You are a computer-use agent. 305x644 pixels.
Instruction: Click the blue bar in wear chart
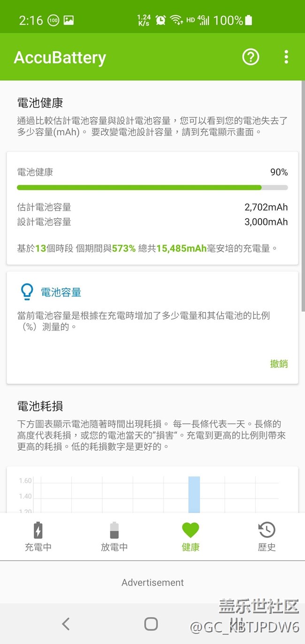coord(194,495)
